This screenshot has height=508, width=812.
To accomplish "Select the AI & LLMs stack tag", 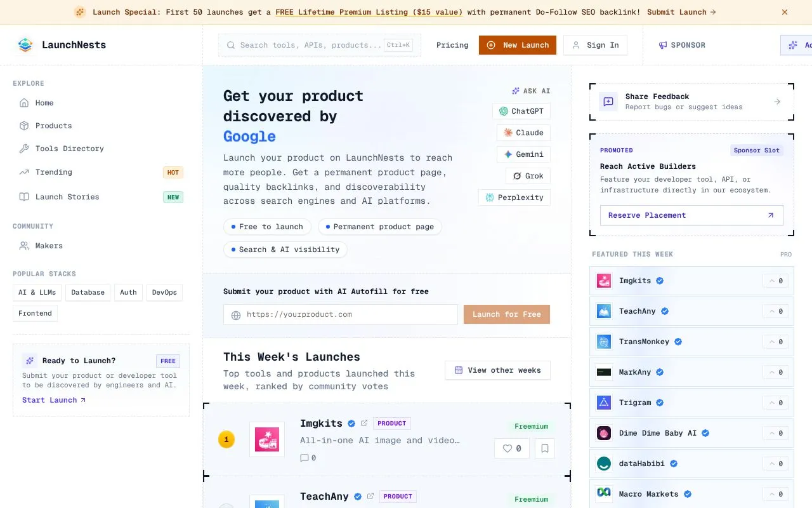I will 37,292.
